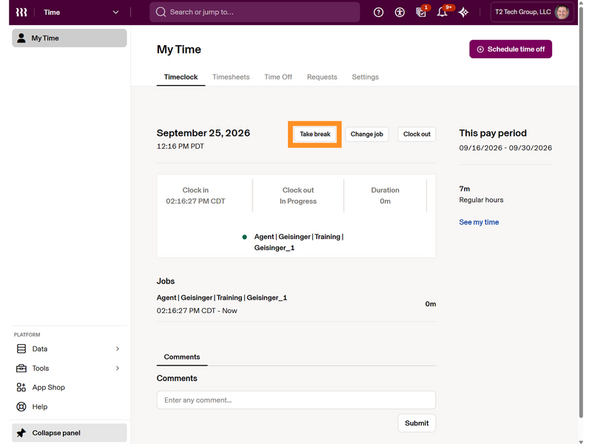This screenshot has height=444, width=592.
Task: Switch to the Timesheets tab
Action: [231, 77]
